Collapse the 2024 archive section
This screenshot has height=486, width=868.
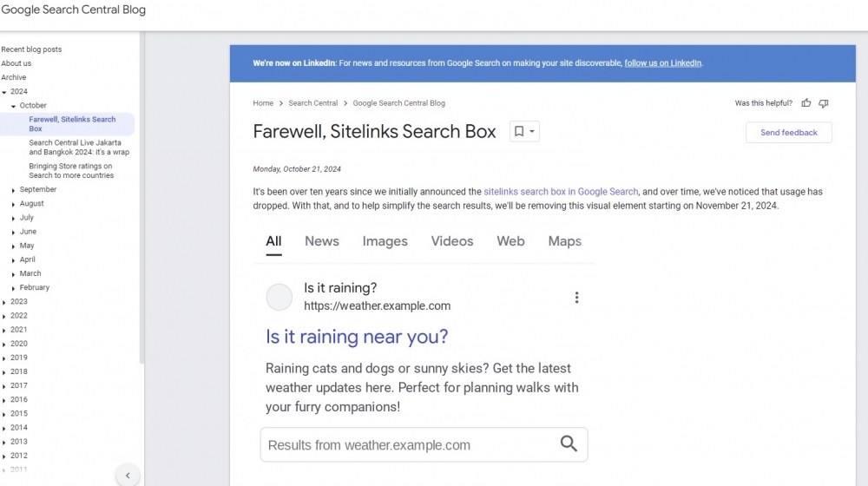(x=4, y=92)
